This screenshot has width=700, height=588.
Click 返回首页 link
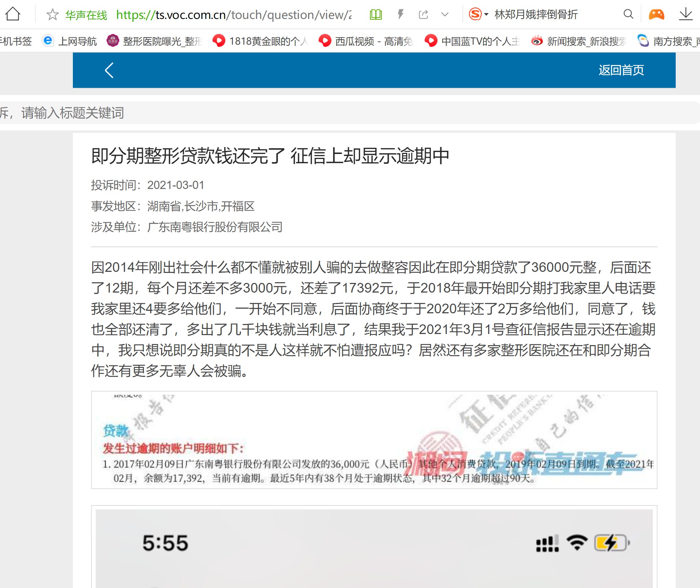[x=621, y=70]
